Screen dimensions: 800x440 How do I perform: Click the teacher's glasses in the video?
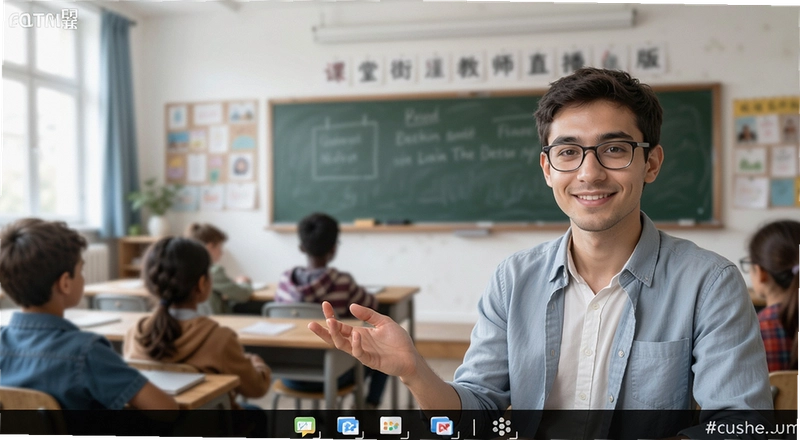[595, 156]
